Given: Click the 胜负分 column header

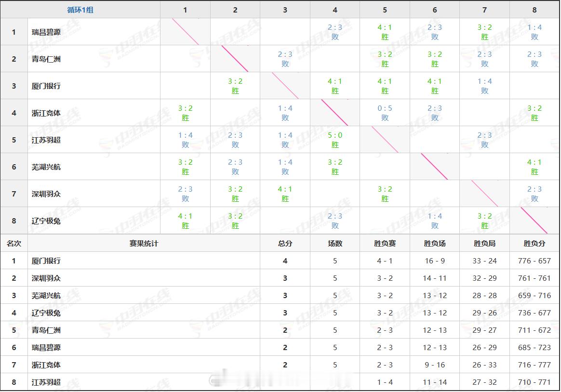Looking at the screenshot, I should click(534, 243).
